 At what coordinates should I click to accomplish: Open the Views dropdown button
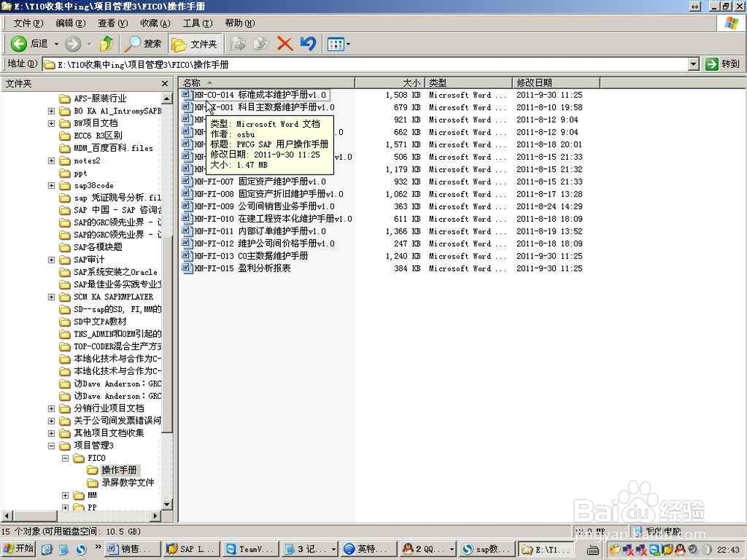tap(338, 44)
